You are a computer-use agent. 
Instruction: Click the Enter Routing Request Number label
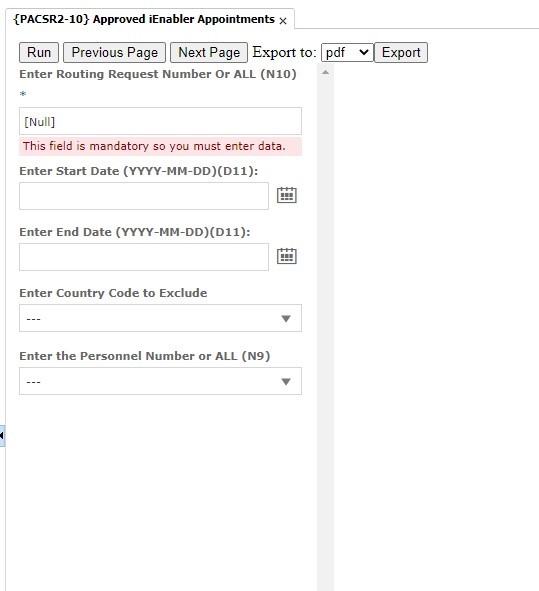[x=158, y=74]
